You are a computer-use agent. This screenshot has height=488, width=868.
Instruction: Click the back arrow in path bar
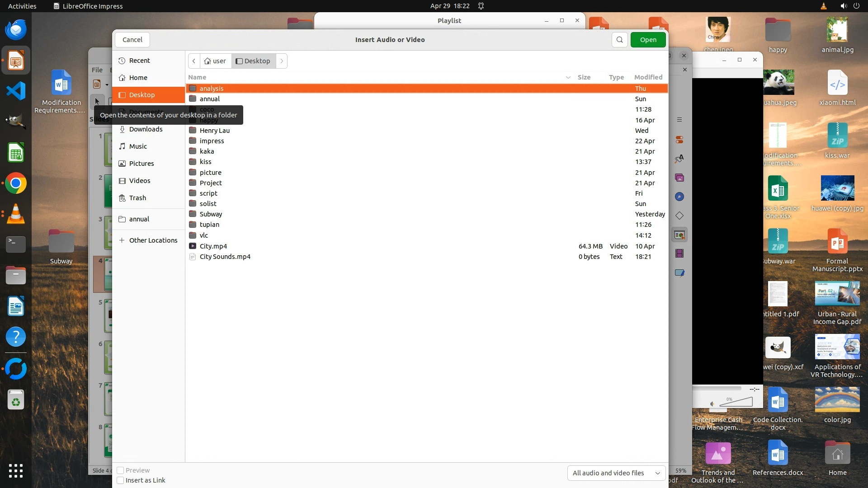coord(194,61)
